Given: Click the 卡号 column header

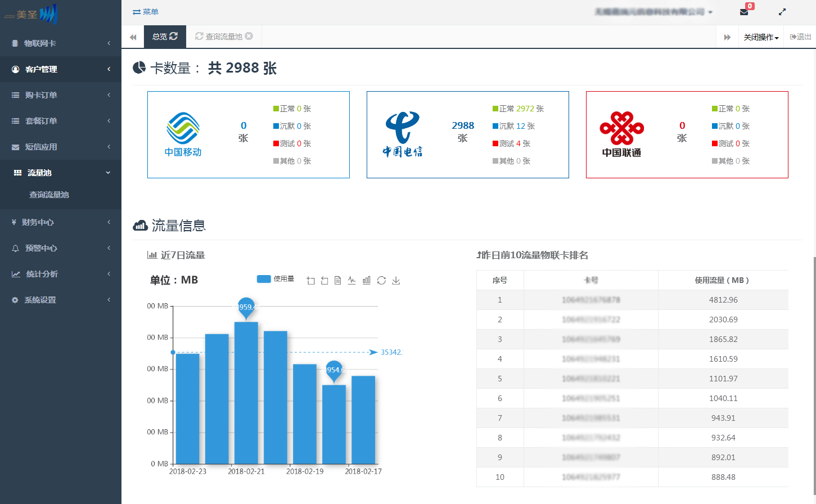Looking at the screenshot, I should [x=591, y=280].
